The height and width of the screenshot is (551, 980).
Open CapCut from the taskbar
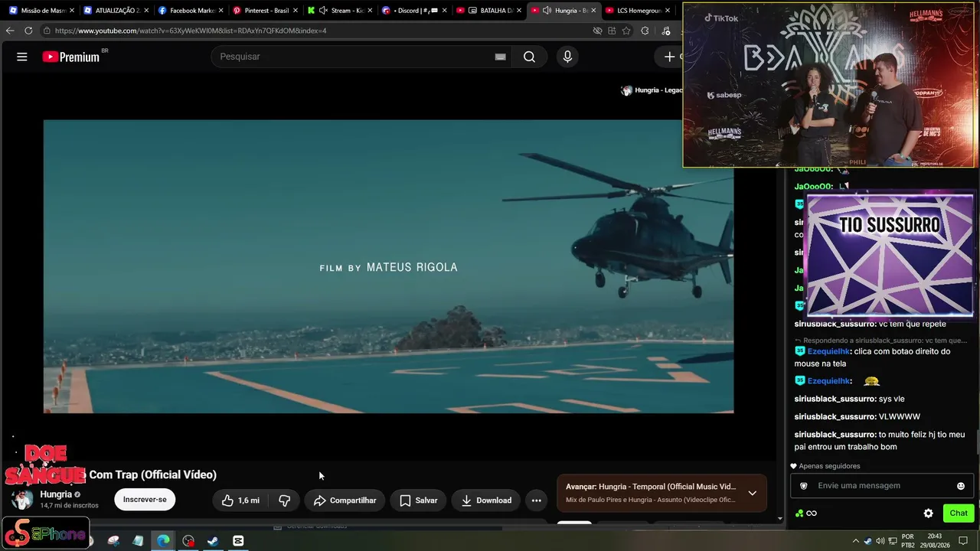(x=238, y=541)
